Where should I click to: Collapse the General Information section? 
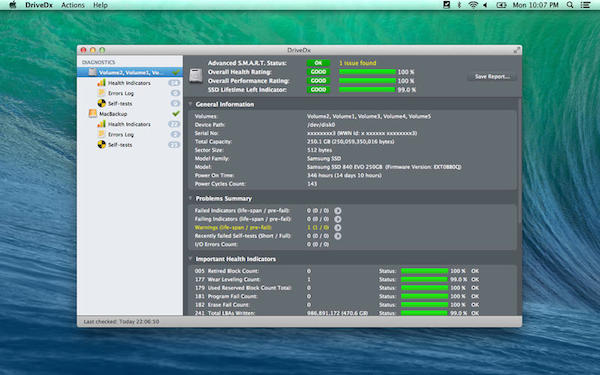pyautogui.click(x=191, y=104)
